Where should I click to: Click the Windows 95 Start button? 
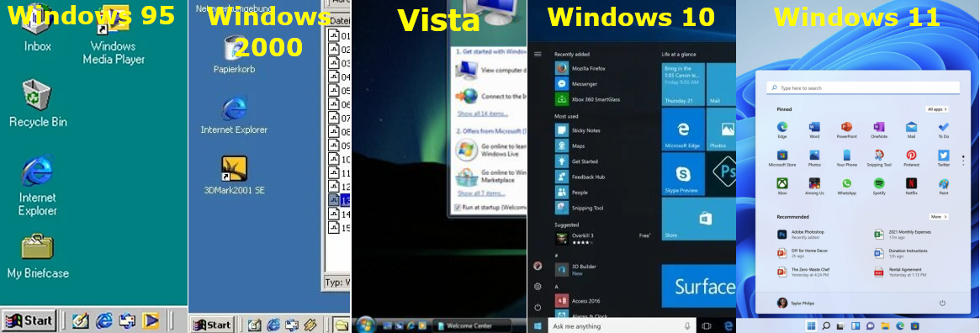pyautogui.click(x=29, y=321)
